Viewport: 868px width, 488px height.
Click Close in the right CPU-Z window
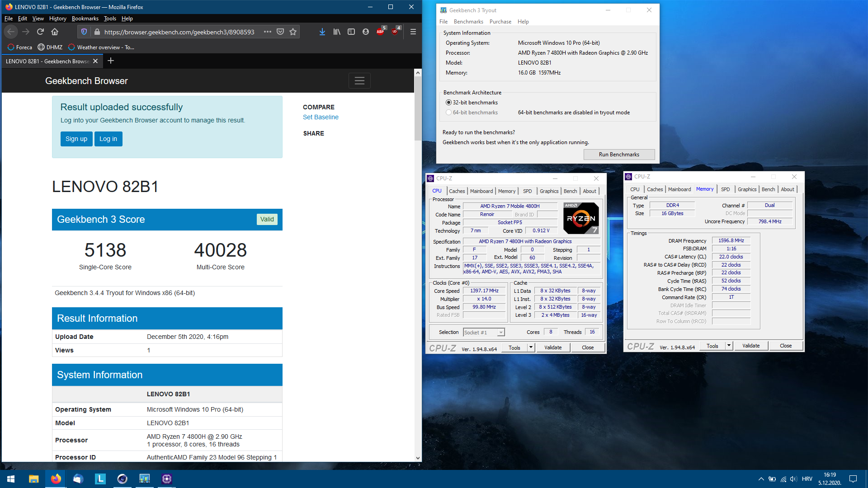coord(786,346)
